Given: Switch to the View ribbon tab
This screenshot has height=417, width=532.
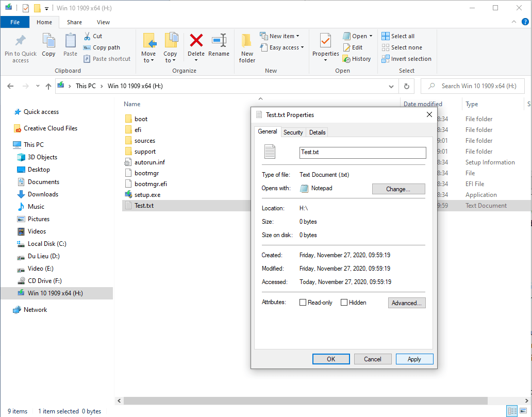Looking at the screenshot, I should point(103,22).
